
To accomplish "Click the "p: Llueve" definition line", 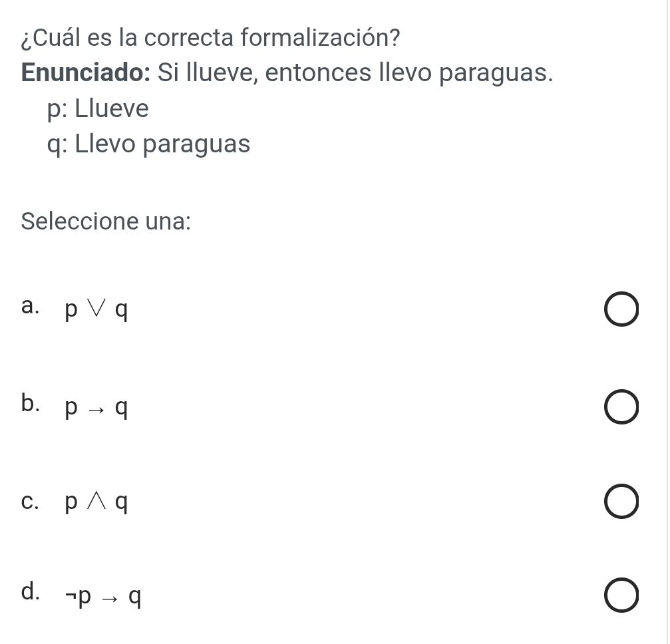I will (98, 109).
